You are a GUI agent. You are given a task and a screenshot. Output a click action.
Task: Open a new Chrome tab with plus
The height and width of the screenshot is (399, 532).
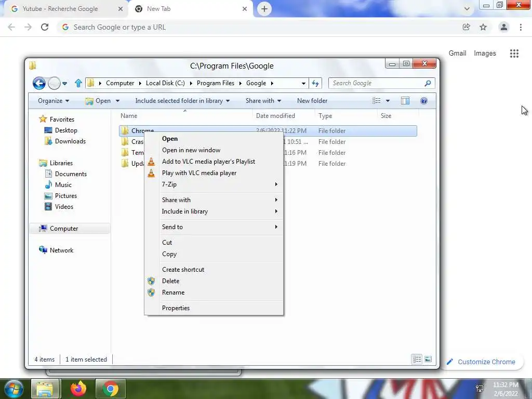click(264, 9)
